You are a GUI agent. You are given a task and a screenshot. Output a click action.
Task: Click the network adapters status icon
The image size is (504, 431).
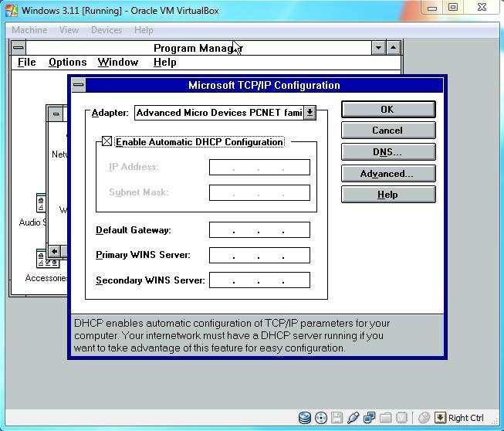coord(370,418)
